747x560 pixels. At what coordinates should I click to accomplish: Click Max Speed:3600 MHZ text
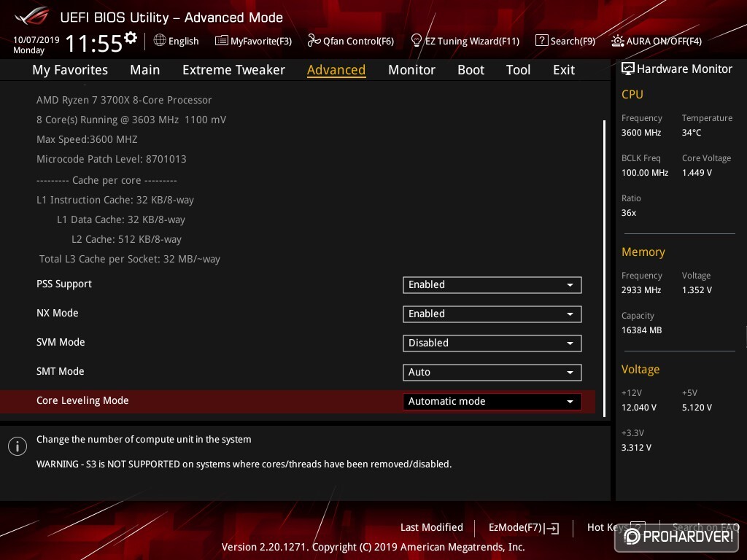tap(87, 139)
